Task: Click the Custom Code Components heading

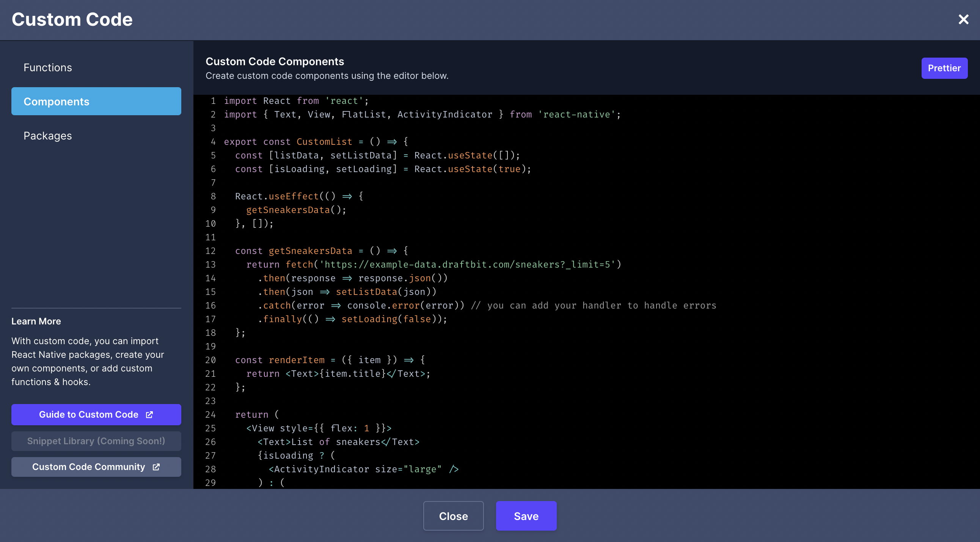Action: (x=275, y=61)
